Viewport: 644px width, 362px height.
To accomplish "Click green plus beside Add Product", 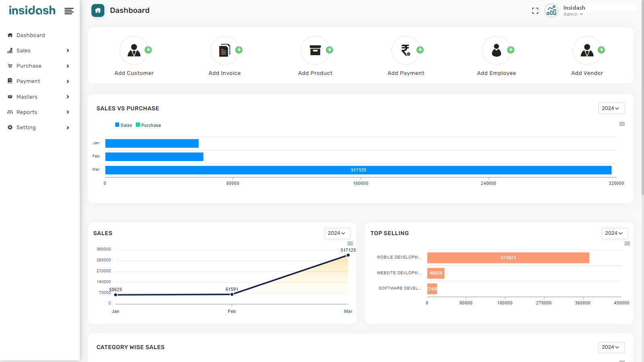I will [329, 50].
